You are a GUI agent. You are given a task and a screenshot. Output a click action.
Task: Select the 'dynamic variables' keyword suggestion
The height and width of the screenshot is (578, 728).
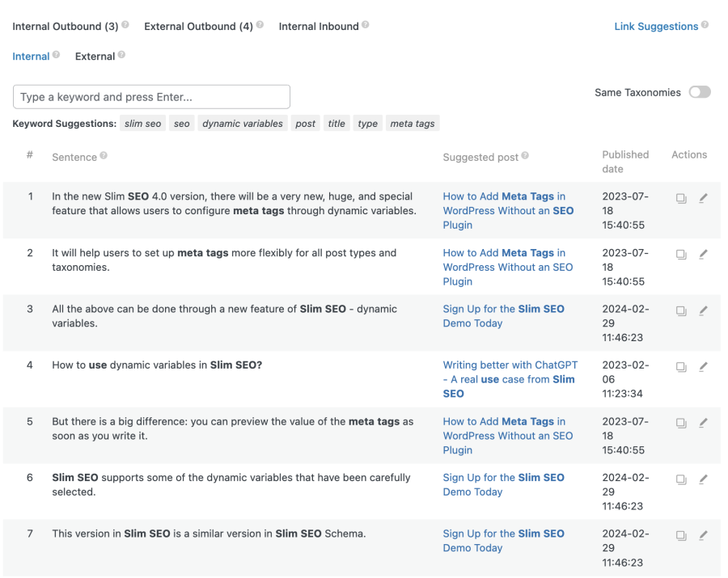click(x=243, y=124)
